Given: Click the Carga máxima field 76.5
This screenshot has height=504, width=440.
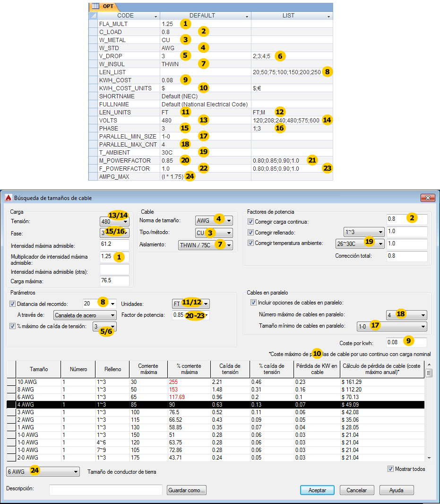Looking at the screenshot, I should tap(114, 281).
